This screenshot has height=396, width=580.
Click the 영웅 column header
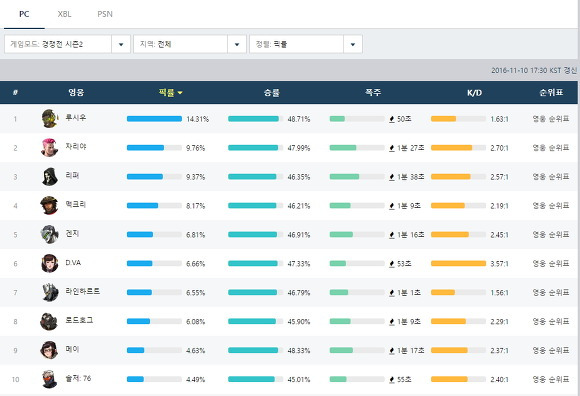pos(76,92)
